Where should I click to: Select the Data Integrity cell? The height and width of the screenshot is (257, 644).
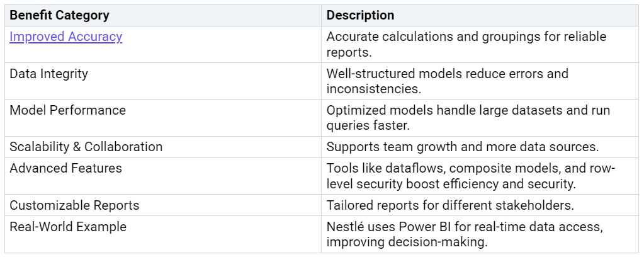163,81
